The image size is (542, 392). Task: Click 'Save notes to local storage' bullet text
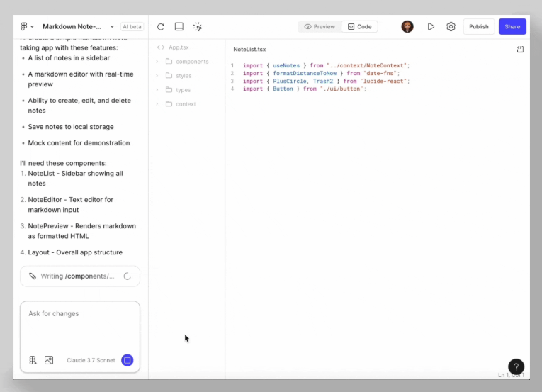[71, 127]
